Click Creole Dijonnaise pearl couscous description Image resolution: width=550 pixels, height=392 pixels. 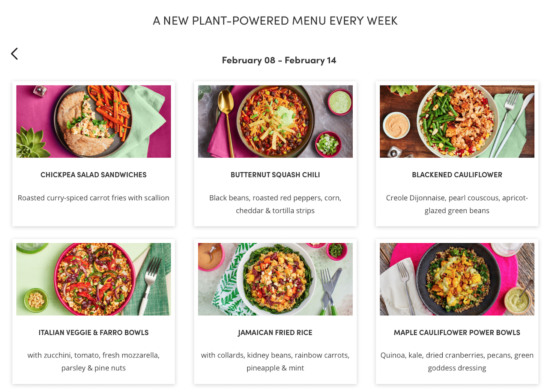point(457,204)
